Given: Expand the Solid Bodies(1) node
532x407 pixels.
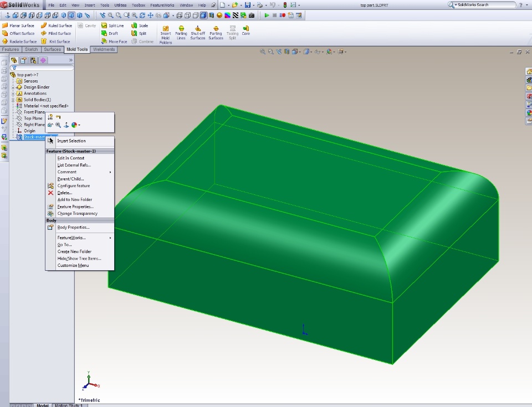Looking at the screenshot, I should pos(13,100).
